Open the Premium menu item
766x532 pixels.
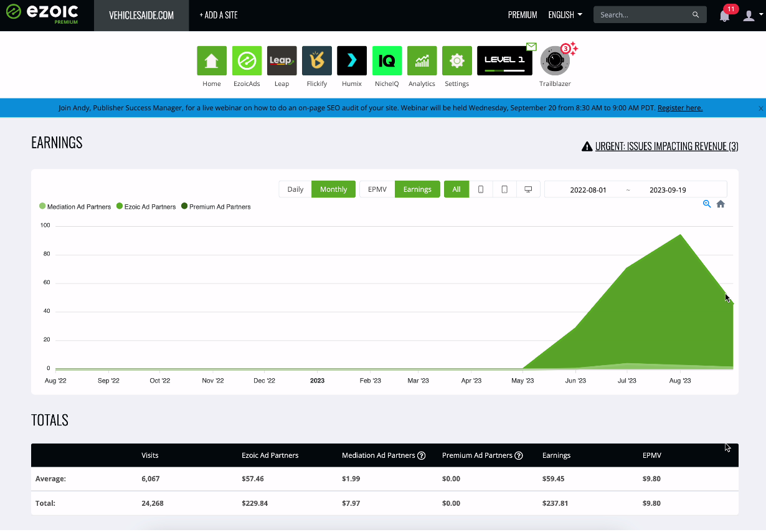[522, 15]
